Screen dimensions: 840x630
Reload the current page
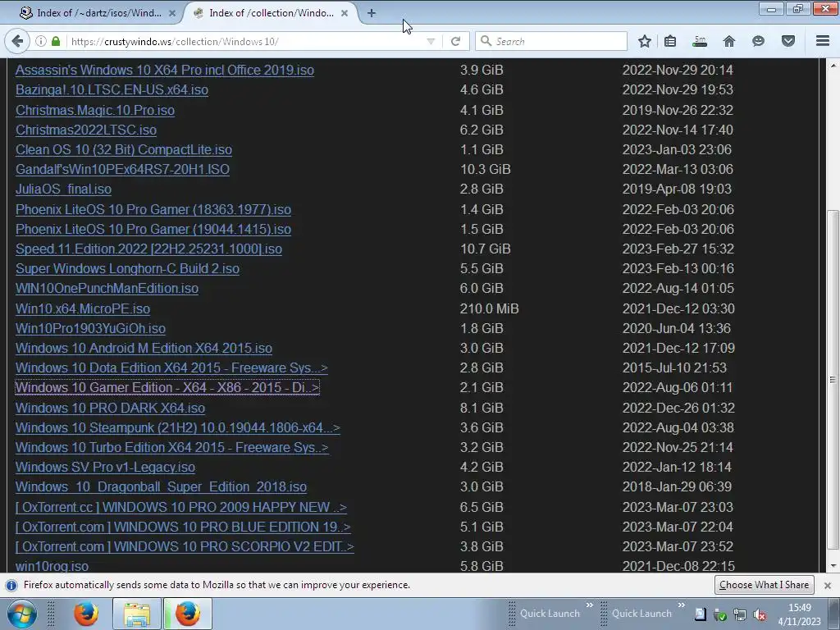pos(455,41)
